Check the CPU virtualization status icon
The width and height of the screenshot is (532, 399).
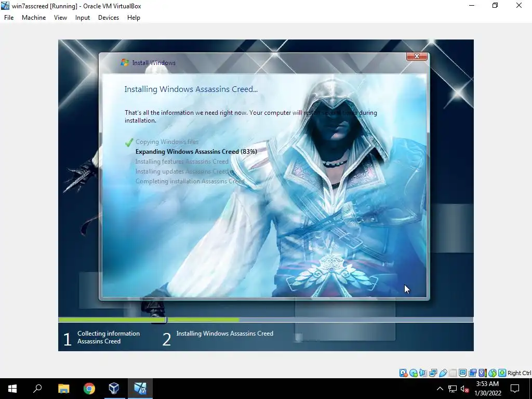[483, 373]
